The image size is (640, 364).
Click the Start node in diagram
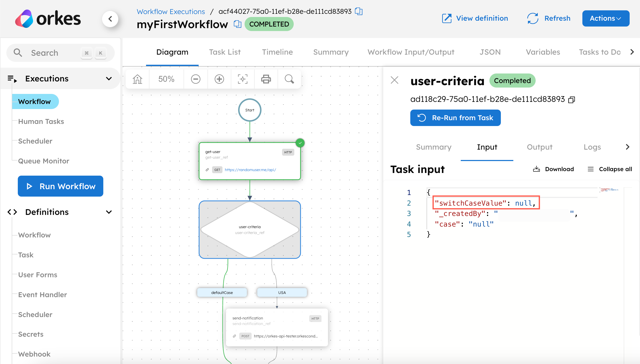click(250, 110)
